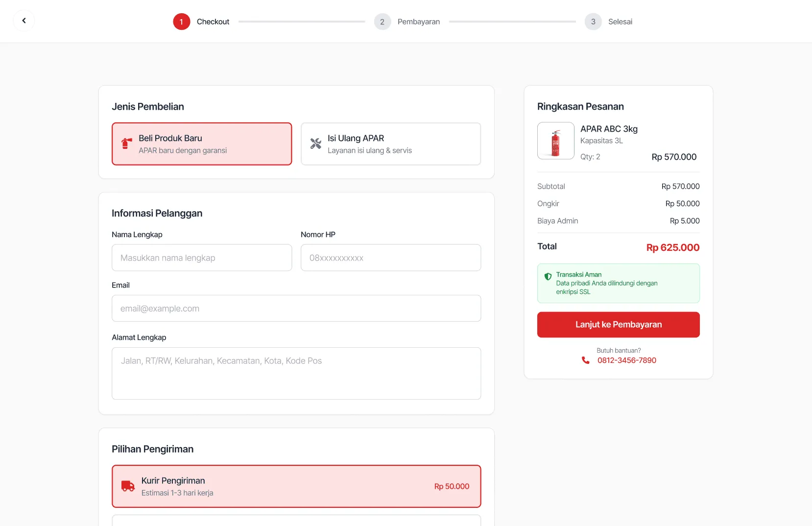This screenshot has width=812, height=526.
Task: Click the green shield icon in Transaksi Aman
Action: (x=548, y=276)
